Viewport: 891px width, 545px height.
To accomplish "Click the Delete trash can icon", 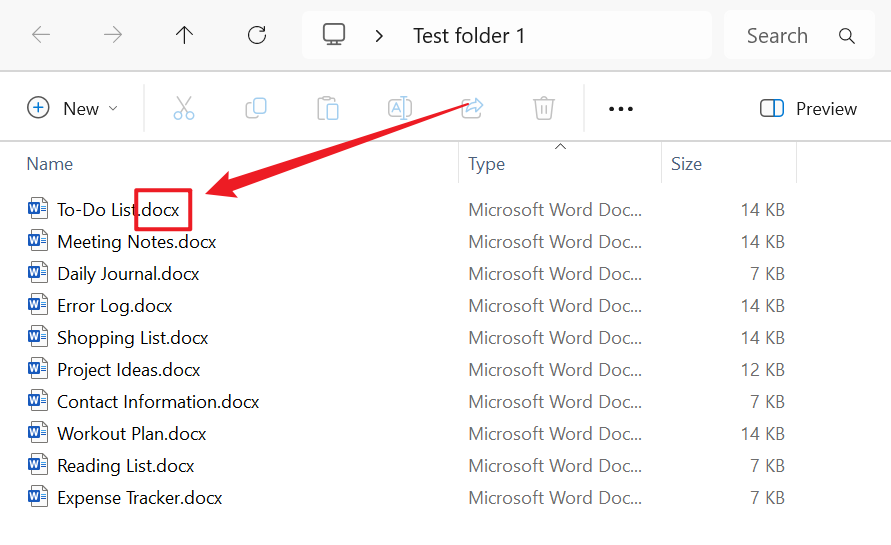I will (544, 108).
